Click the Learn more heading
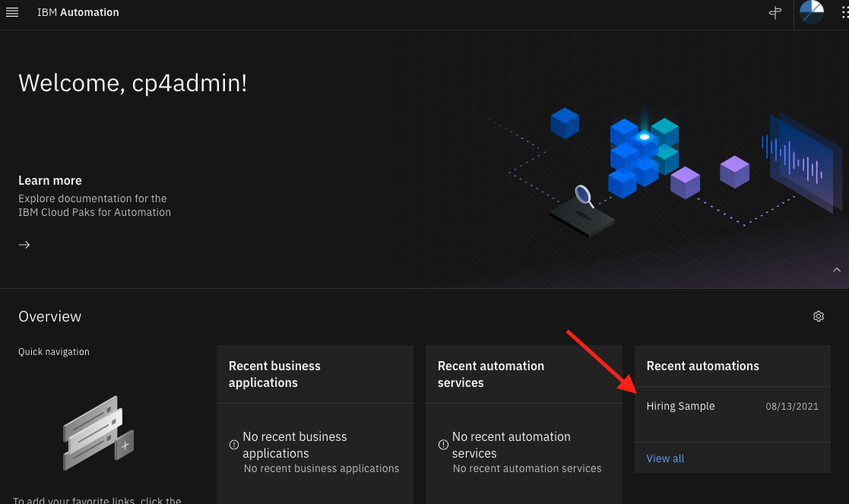The width and height of the screenshot is (849, 504). click(50, 180)
